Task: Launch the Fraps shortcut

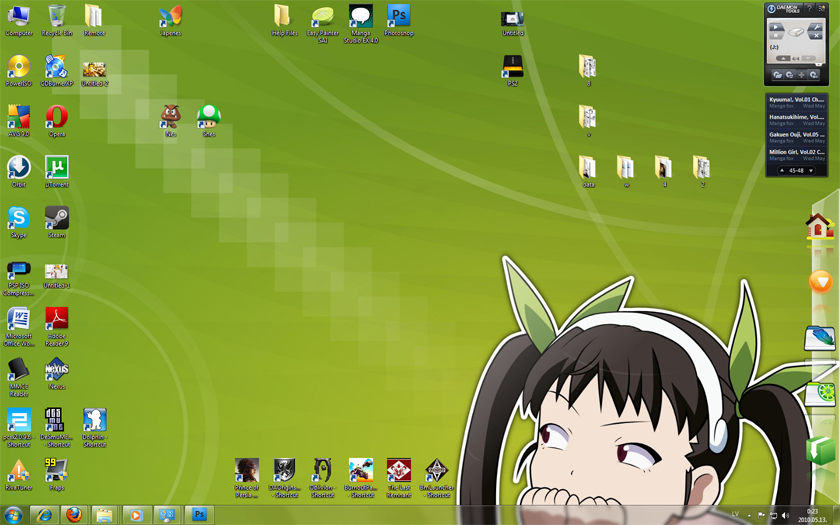Action: (x=57, y=475)
